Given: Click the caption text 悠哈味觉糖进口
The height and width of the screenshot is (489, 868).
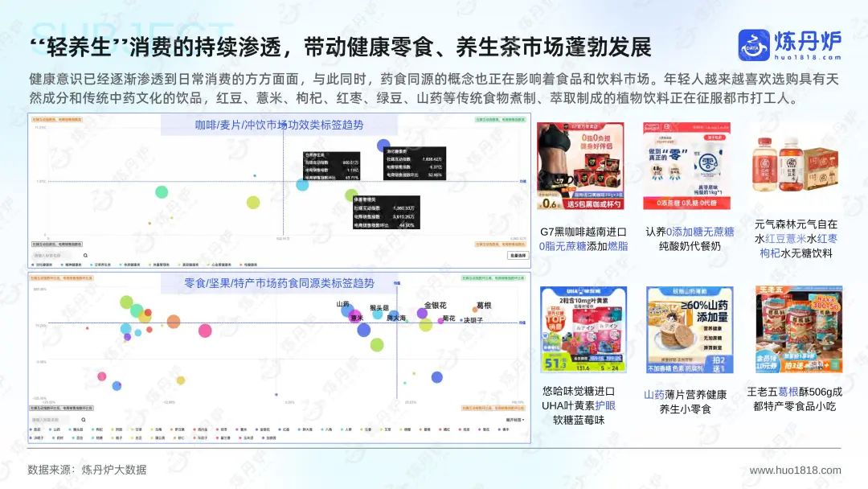Looking at the screenshot, I should [579, 391].
